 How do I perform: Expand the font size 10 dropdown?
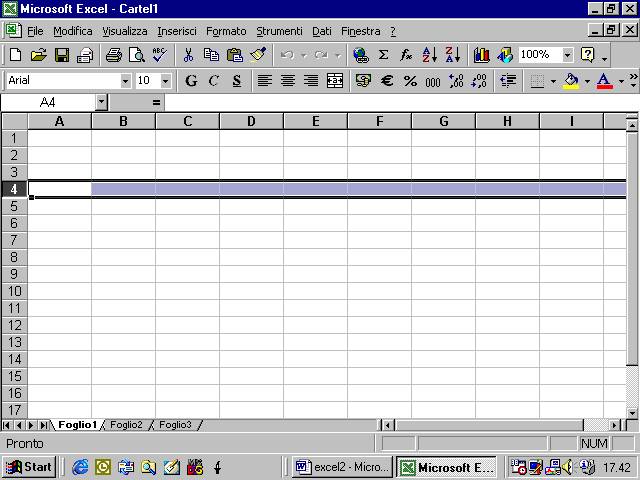[x=165, y=81]
